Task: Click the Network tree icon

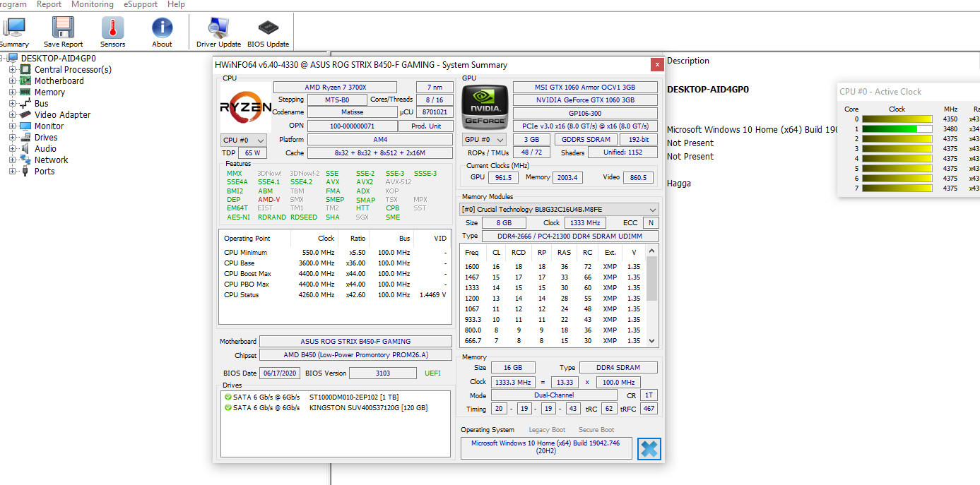Action: pos(25,160)
